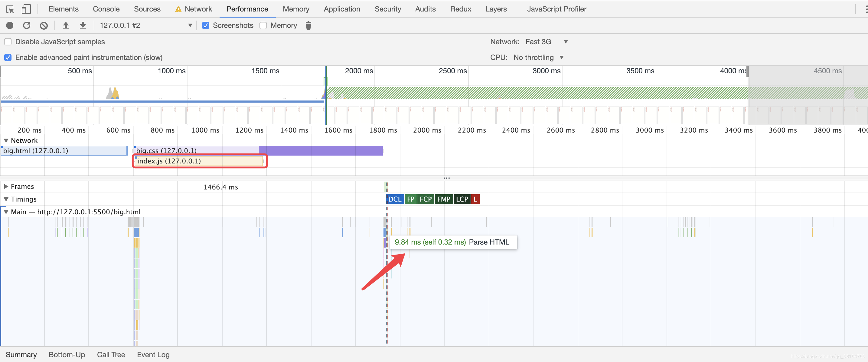Switch to the Elements tab
The height and width of the screenshot is (362, 868).
tap(64, 9)
